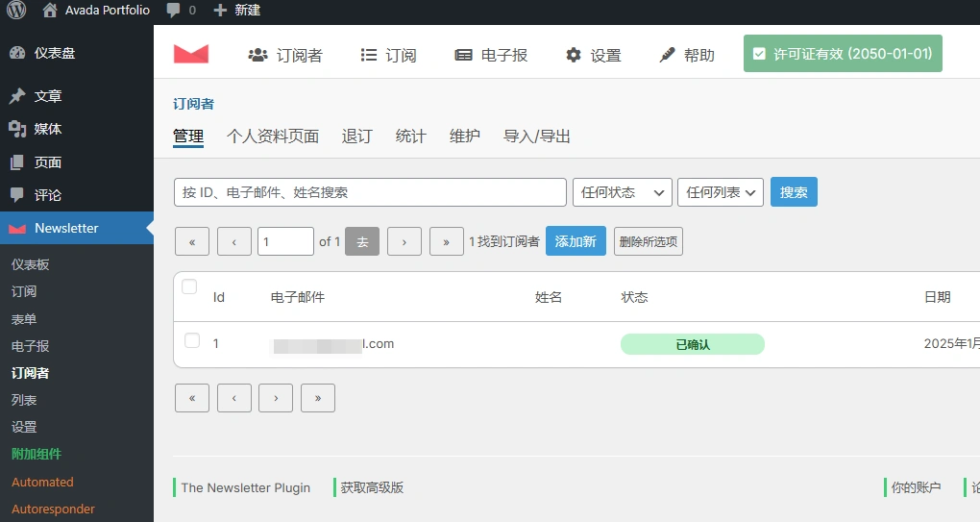Check the checkbox for subscriber Id 1
The height and width of the screenshot is (522, 980).
click(192, 340)
